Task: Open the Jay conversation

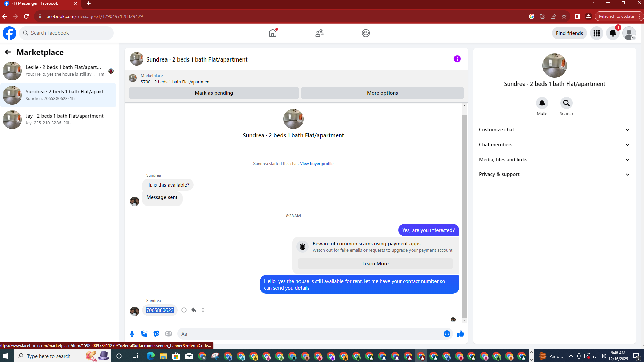Action: click(58, 120)
